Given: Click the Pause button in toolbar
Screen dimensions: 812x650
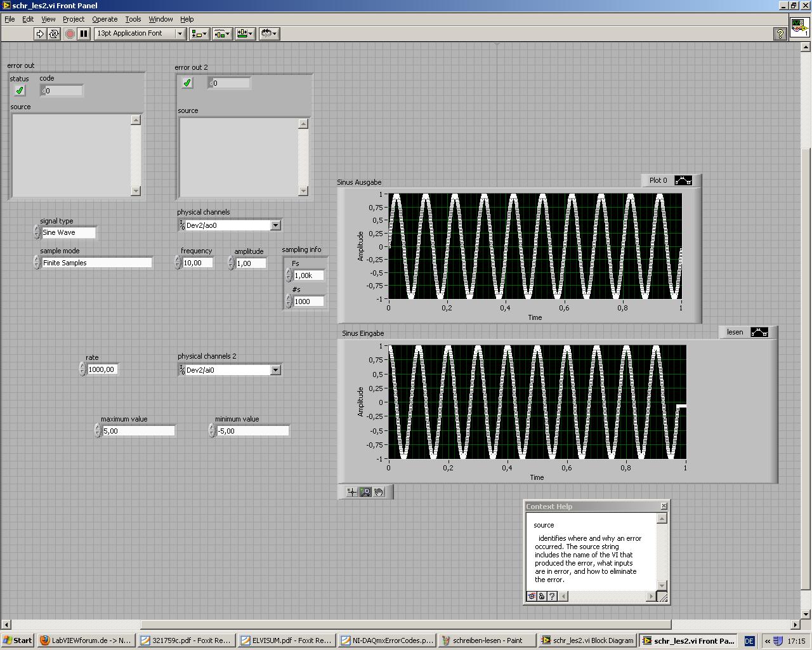Looking at the screenshot, I should pos(84,34).
